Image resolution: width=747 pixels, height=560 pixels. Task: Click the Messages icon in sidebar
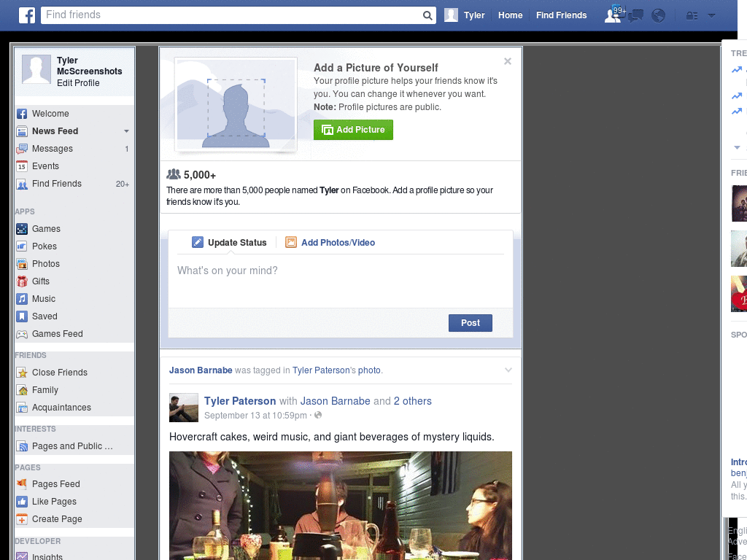click(x=22, y=149)
